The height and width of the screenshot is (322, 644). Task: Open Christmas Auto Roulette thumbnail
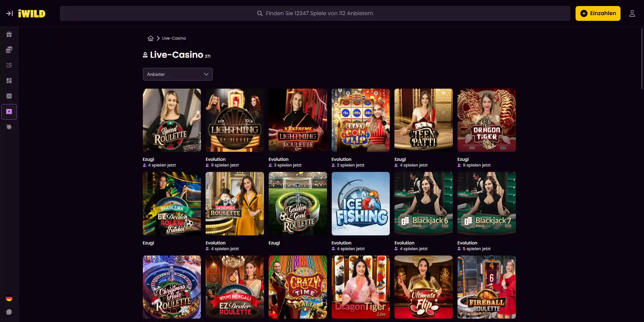click(172, 287)
